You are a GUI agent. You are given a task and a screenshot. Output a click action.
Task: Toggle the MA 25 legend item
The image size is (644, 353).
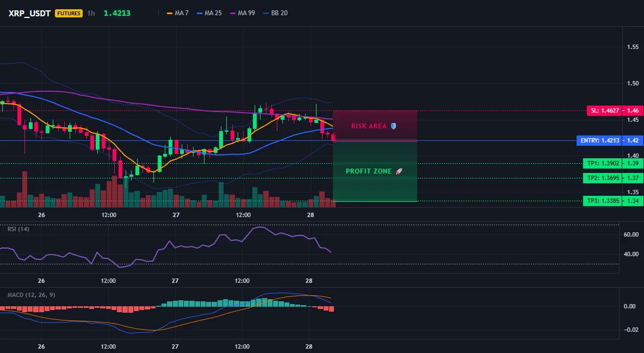(x=209, y=13)
